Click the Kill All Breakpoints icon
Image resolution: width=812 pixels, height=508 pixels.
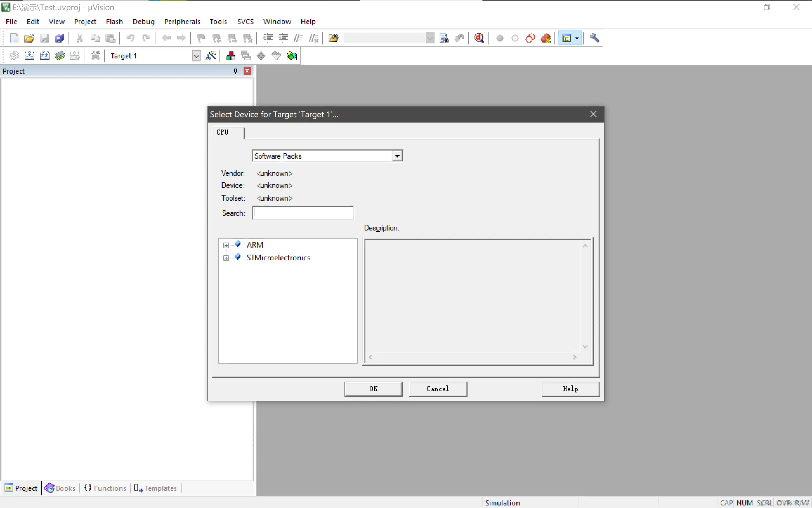point(546,38)
